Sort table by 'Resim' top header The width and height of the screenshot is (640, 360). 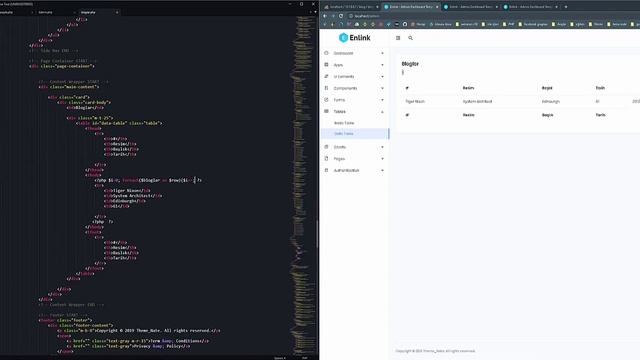pyautogui.click(x=468, y=88)
